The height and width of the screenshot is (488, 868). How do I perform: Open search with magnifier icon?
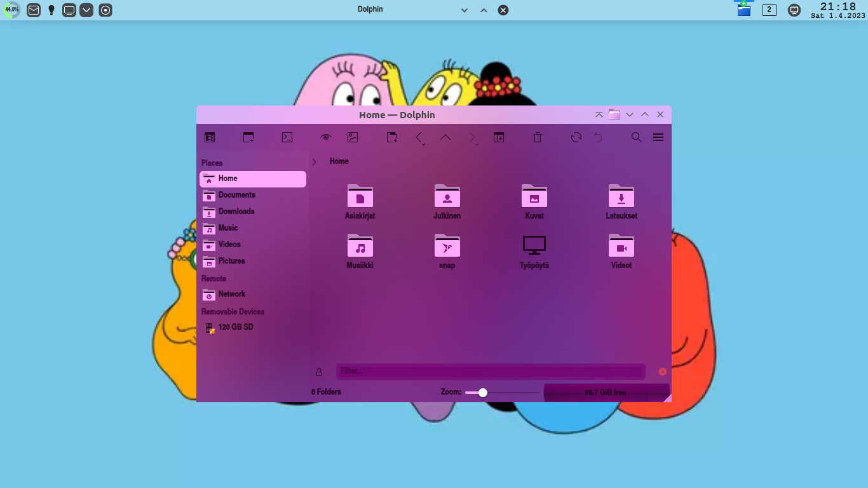pyautogui.click(x=637, y=137)
